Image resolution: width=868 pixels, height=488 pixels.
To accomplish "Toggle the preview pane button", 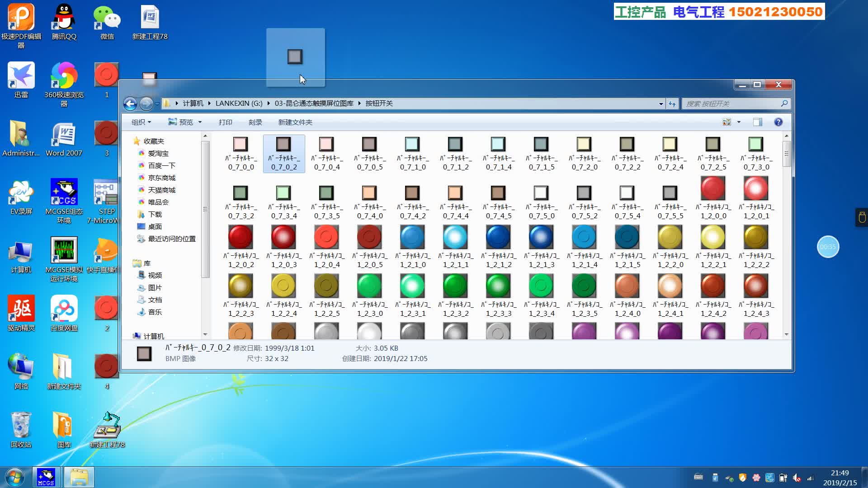I will tap(757, 122).
